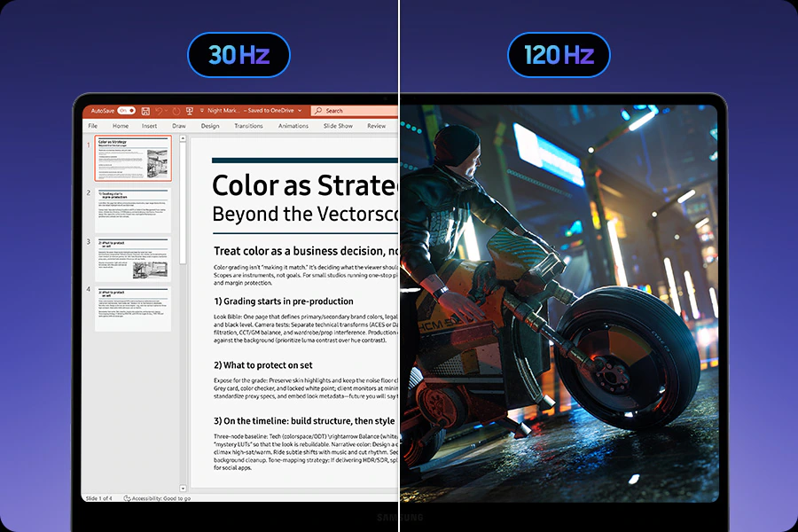This screenshot has height=532, width=798.
Task: Click the Save floppy disk icon
Action: point(145,111)
